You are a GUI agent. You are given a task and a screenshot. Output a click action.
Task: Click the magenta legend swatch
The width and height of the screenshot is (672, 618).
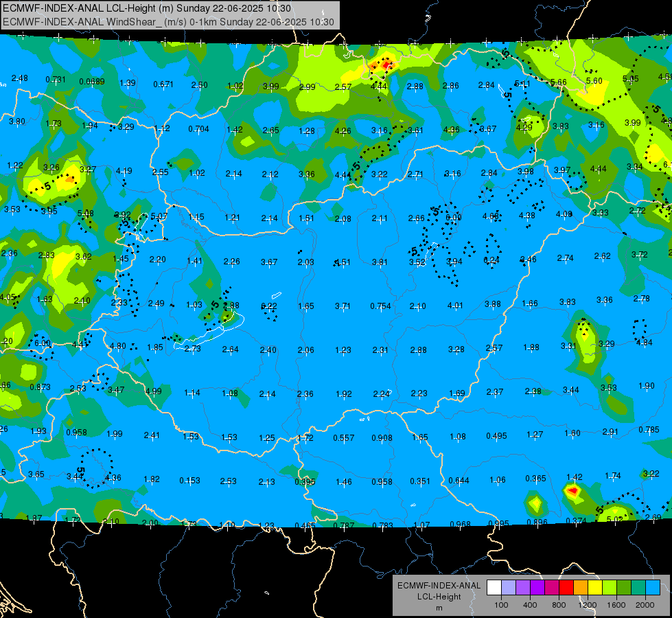(x=552, y=588)
